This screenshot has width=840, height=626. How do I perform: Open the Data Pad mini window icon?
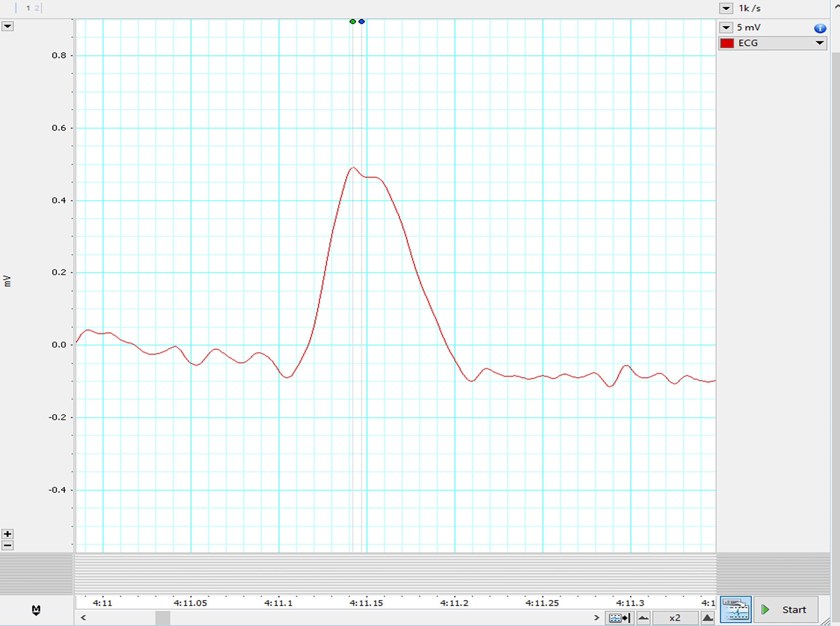point(736,609)
